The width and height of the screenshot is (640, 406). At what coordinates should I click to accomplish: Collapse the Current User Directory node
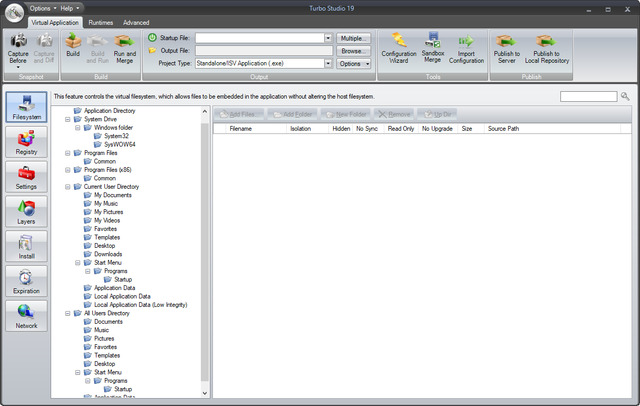click(x=66, y=186)
